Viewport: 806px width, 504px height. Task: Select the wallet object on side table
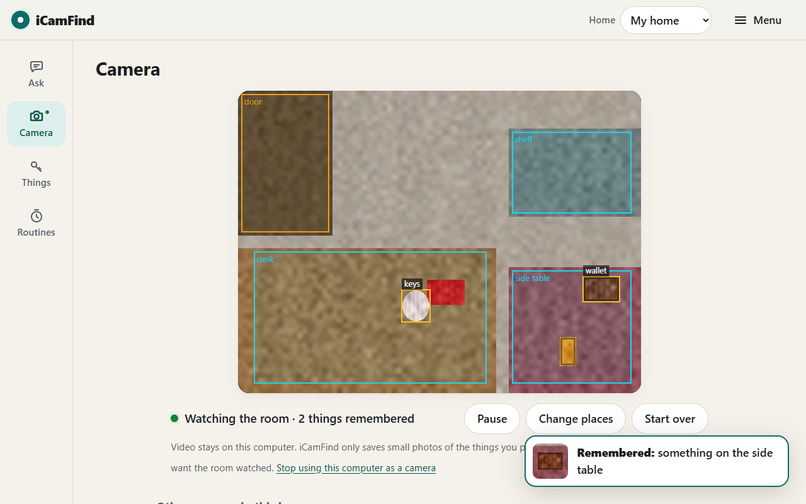point(601,289)
